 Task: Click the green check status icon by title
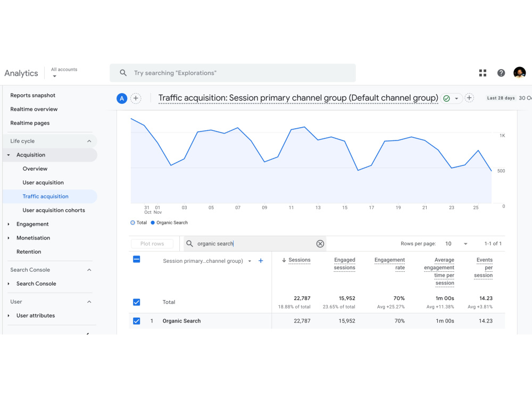[446, 98]
